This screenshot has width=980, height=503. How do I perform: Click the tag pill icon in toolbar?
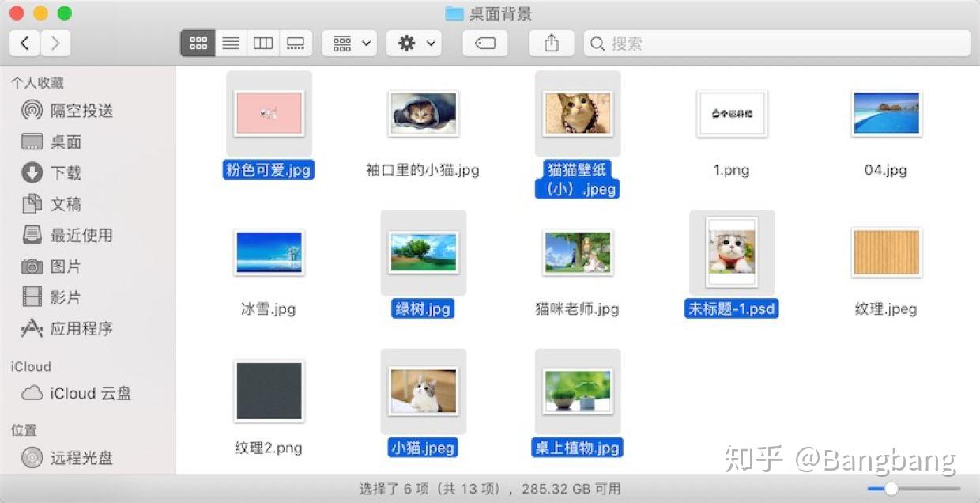pos(484,43)
